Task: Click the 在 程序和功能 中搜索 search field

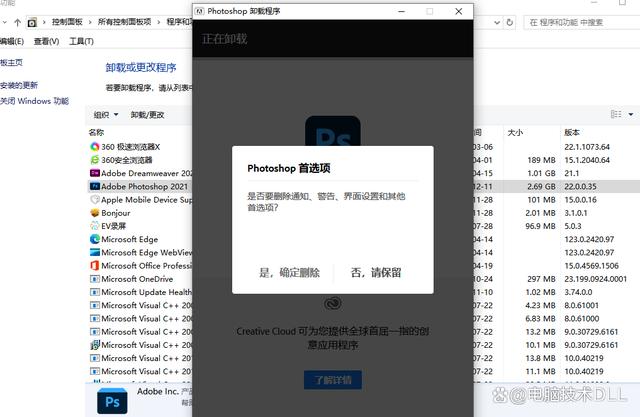Action: (x=582, y=22)
